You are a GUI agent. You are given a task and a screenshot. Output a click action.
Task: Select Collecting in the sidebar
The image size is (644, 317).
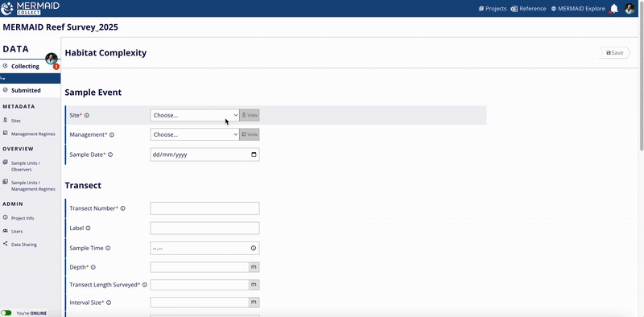pos(25,66)
